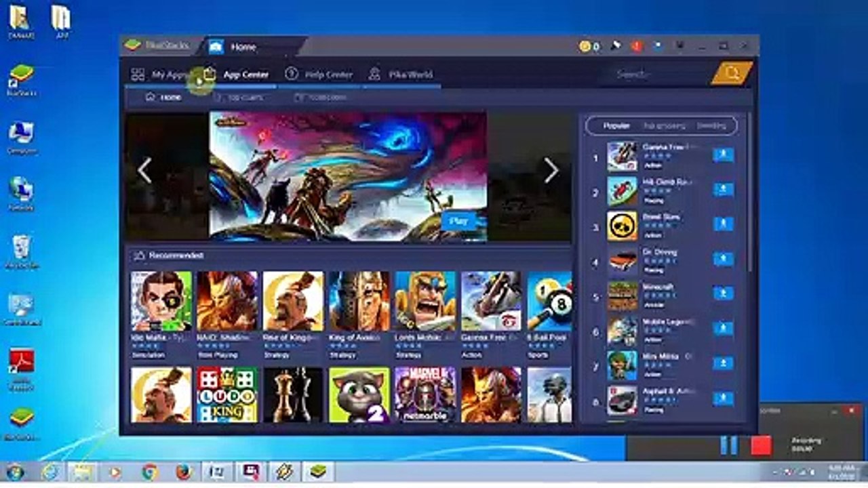This screenshot has width=868, height=488.
Task: Download Dr. Driving from the popular list
Action: (723, 259)
